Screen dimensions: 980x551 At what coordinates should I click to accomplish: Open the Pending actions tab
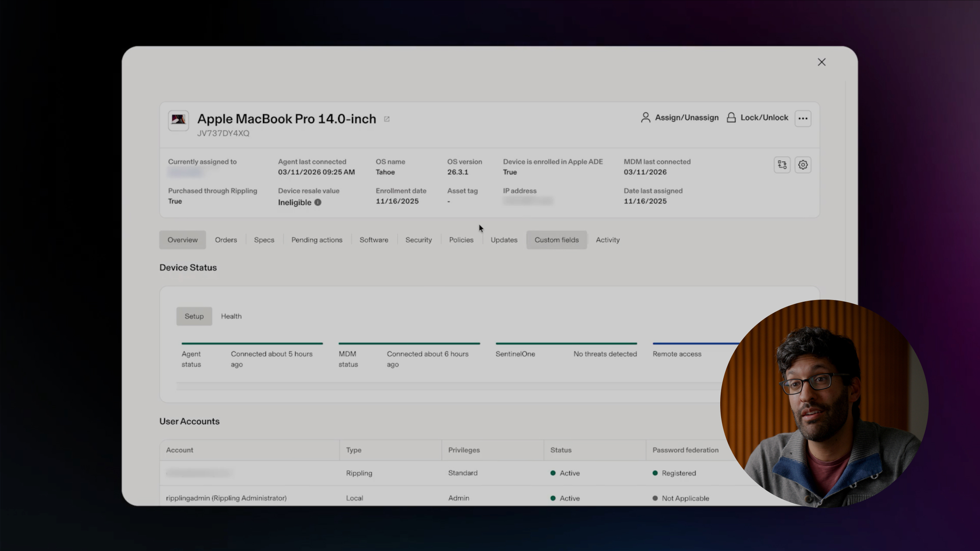click(317, 240)
